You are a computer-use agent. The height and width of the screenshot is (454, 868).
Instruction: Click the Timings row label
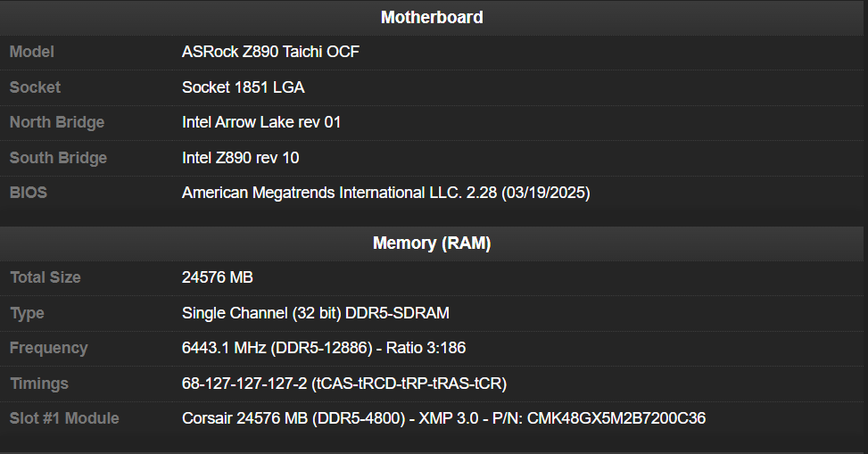tap(38, 384)
